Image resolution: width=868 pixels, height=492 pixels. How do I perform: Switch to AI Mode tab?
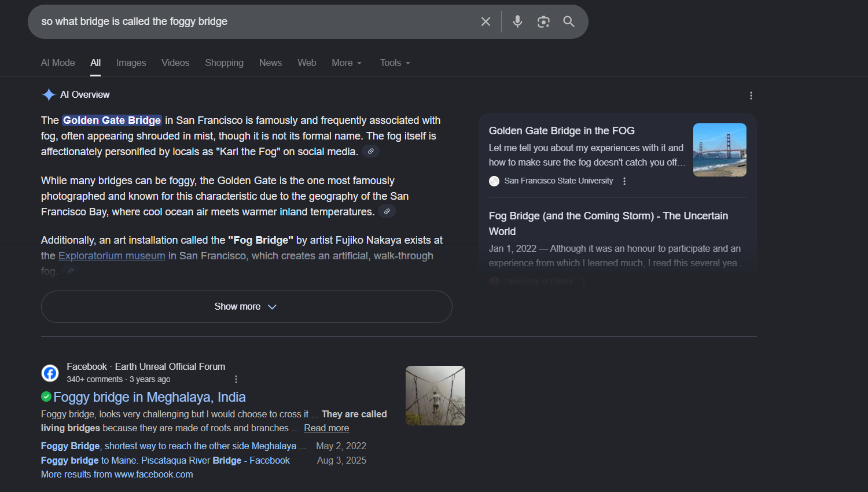click(58, 63)
